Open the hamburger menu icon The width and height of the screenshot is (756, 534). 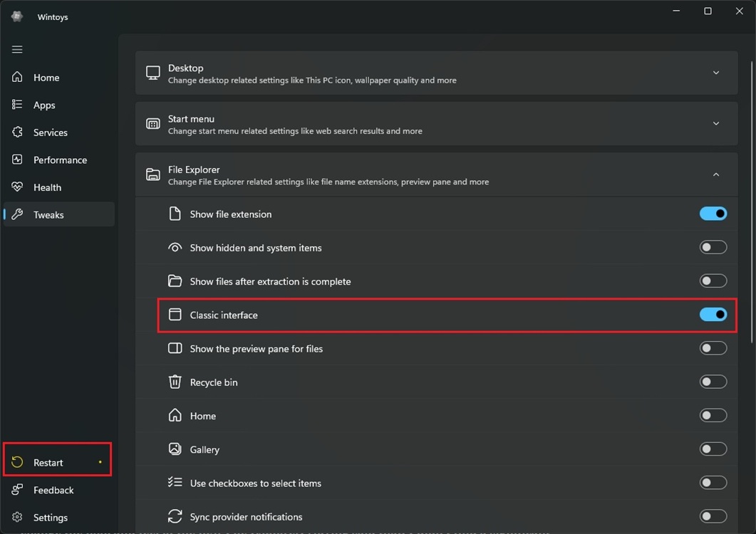17,49
